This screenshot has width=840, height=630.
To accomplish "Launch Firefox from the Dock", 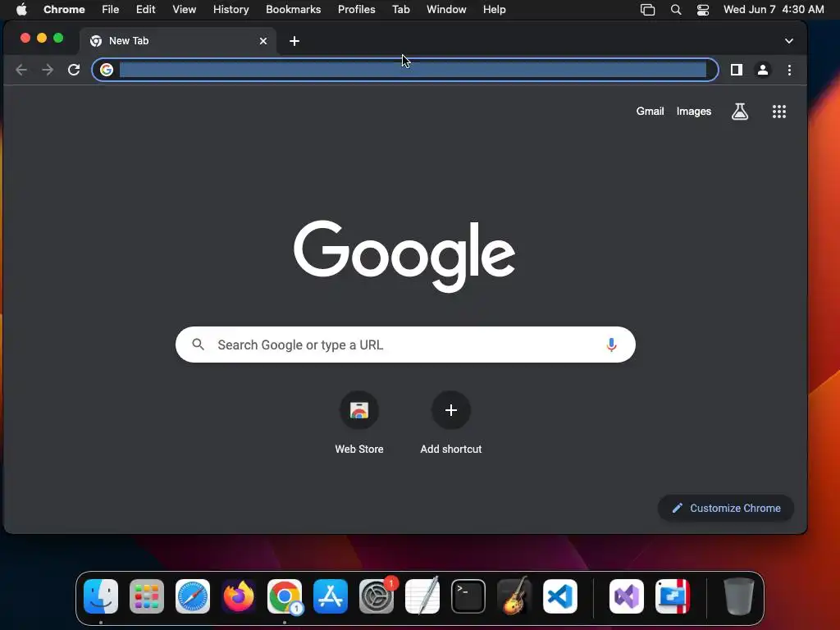I will coord(239,596).
